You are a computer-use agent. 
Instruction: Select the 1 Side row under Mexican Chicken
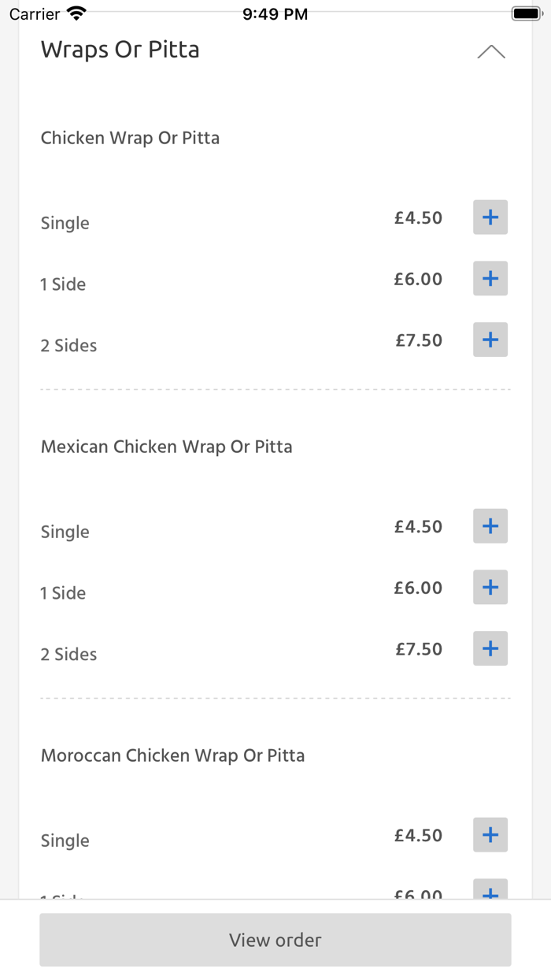(63, 592)
